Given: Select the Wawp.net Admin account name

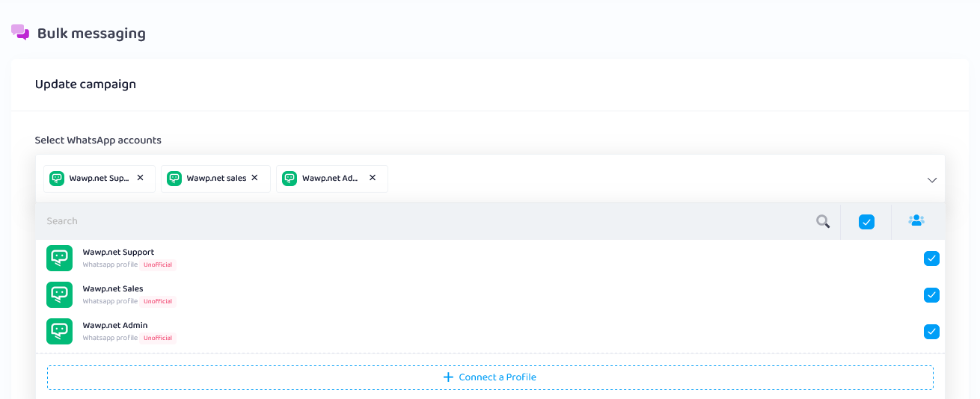Looking at the screenshot, I should (115, 326).
